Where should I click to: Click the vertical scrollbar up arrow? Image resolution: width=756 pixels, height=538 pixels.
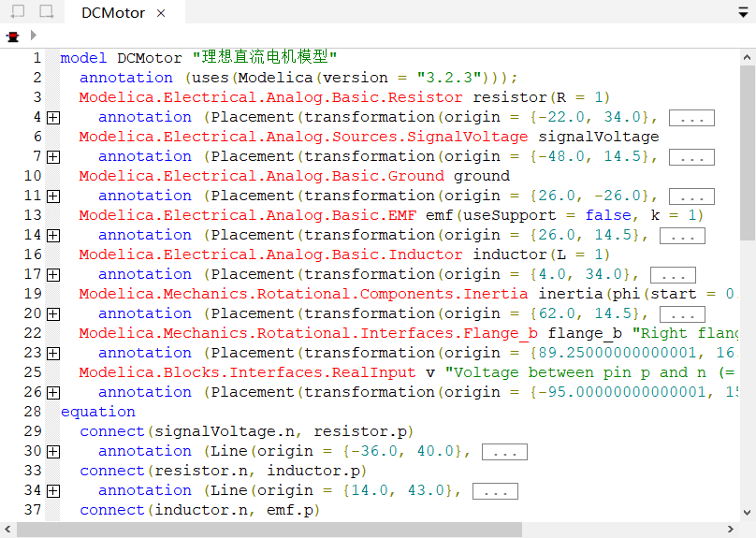point(748,57)
